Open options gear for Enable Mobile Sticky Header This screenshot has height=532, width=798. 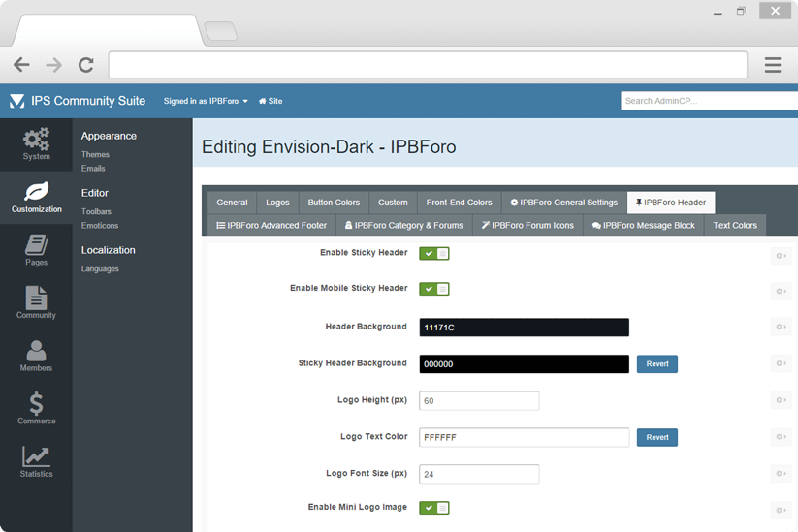[781, 292]
